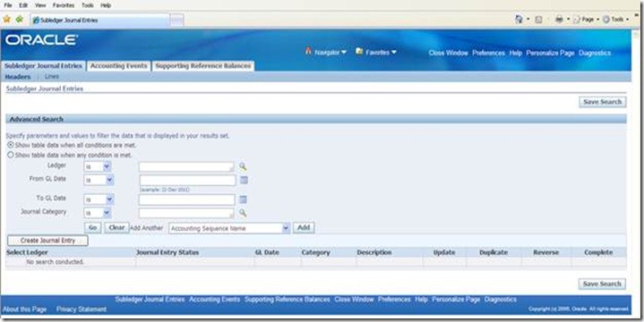Open Journal Category condition dropdown
Viewport: 644px width, 322px height.
pyautogui.click(x=98, y=213)
